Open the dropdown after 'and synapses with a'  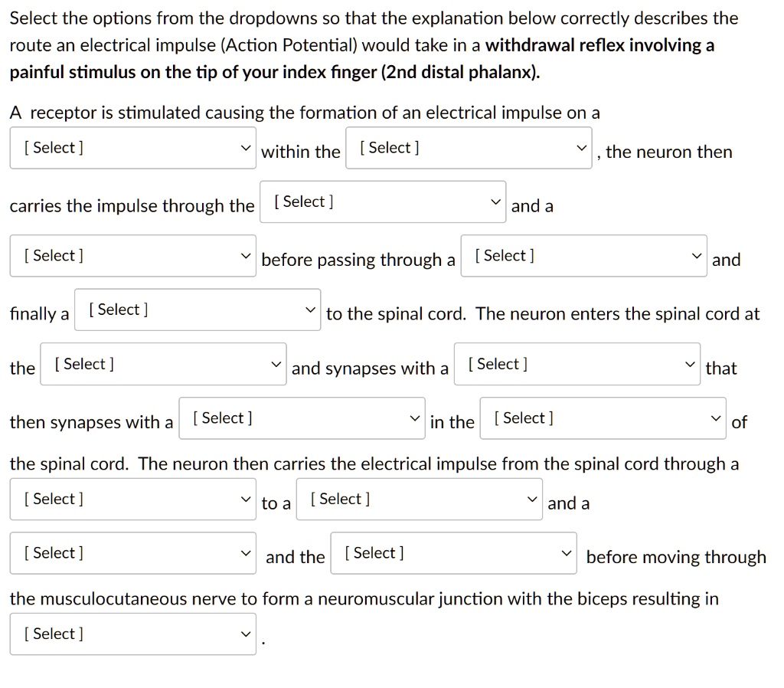[x=576, y=363]
